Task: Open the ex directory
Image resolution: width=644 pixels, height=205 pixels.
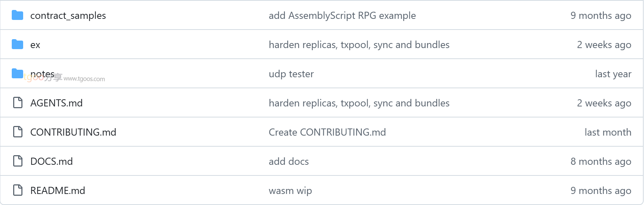Action: (x=35, y=45)
